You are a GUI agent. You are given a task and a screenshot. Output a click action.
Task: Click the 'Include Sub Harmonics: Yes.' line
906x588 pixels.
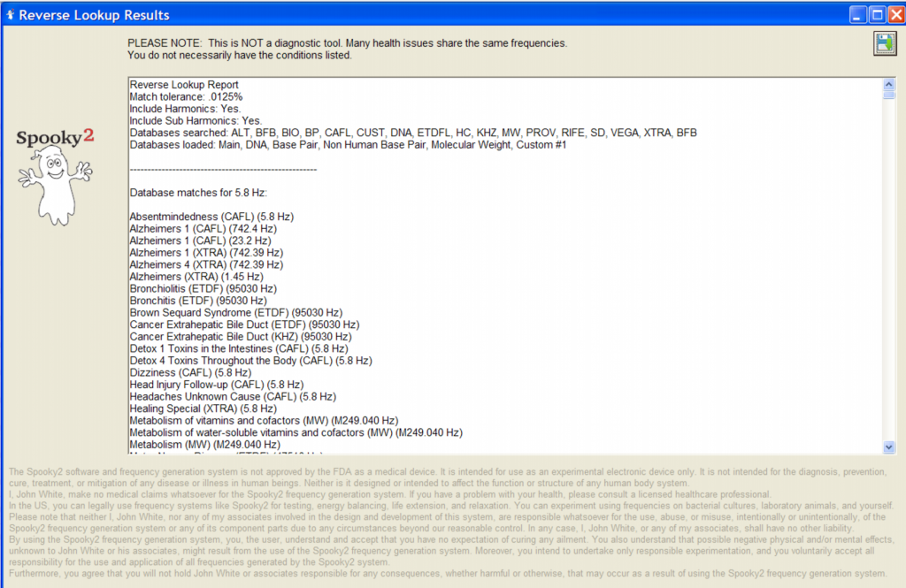(x=196, y=120)
